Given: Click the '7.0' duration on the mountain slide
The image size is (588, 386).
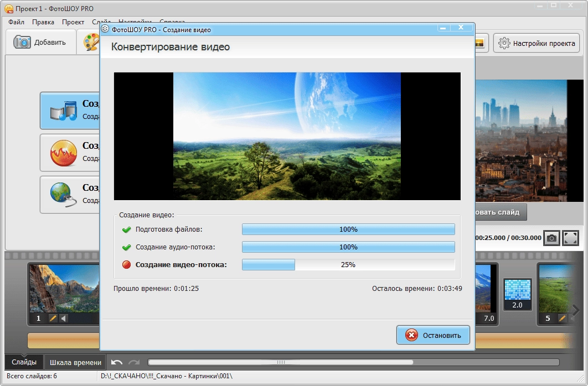Looking at the screenshot, I should [x=489, y=318].
